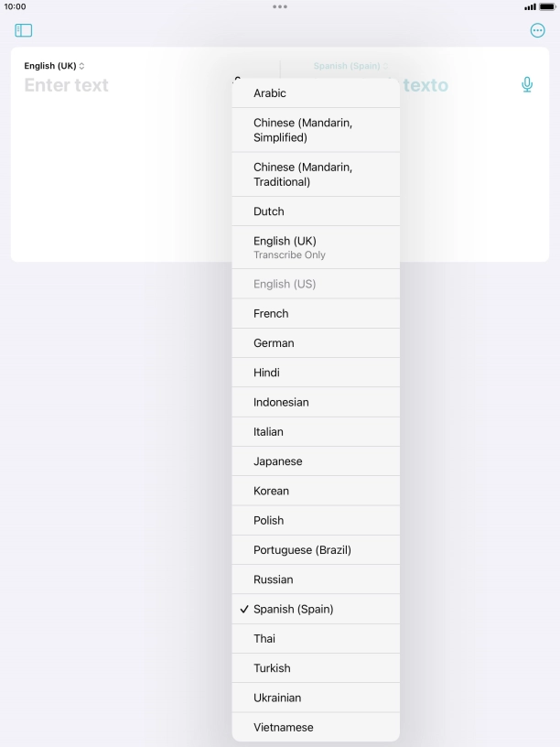Tap the three-dot multitasking indicator
The width and height of the screenshot is (560, 747).
click(280, 6)
